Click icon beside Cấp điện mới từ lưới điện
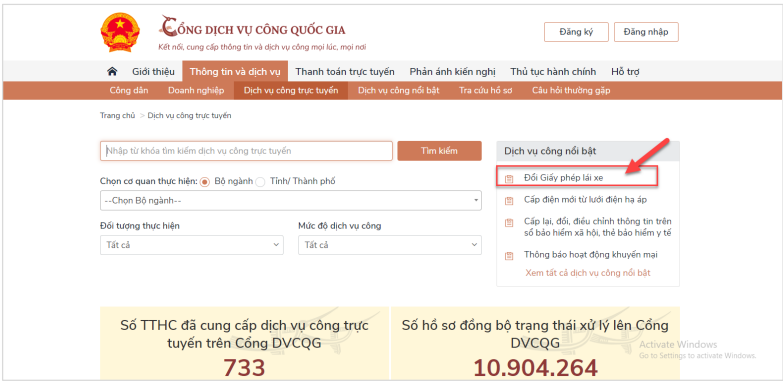 point(509,201)
